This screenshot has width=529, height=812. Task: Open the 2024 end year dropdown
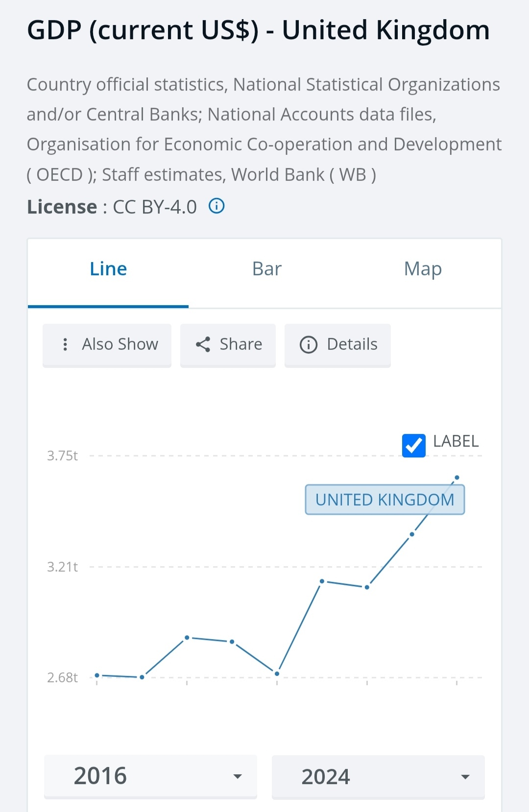coord(378,777)
